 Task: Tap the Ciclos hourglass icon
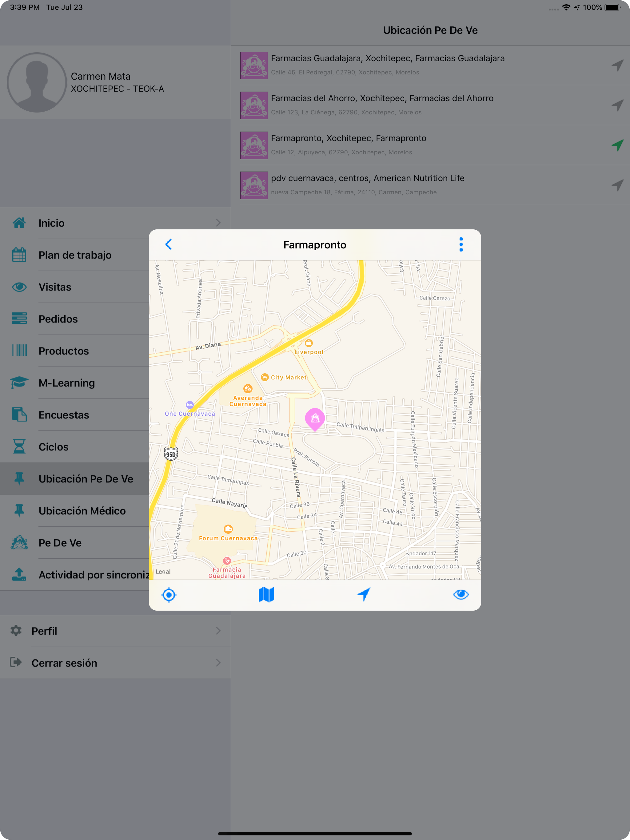[x=19, y=446]
